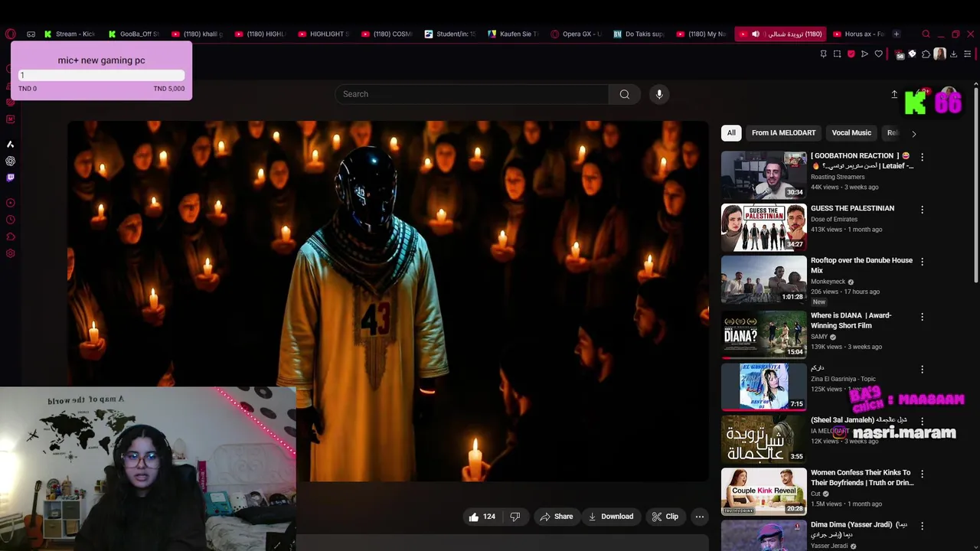Switch to the Do Takis tab
This screenshot has height=551, width=980.
(x=639, y=34)
